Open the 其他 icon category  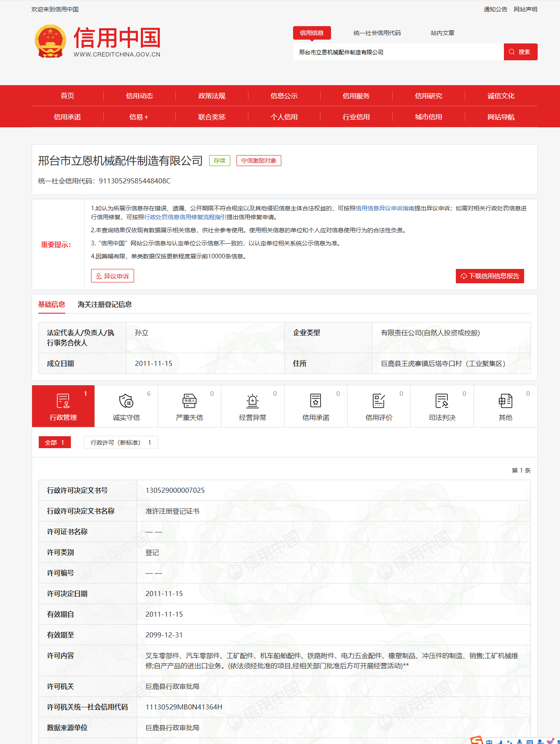pyautogui.click(x=505, y=406)
